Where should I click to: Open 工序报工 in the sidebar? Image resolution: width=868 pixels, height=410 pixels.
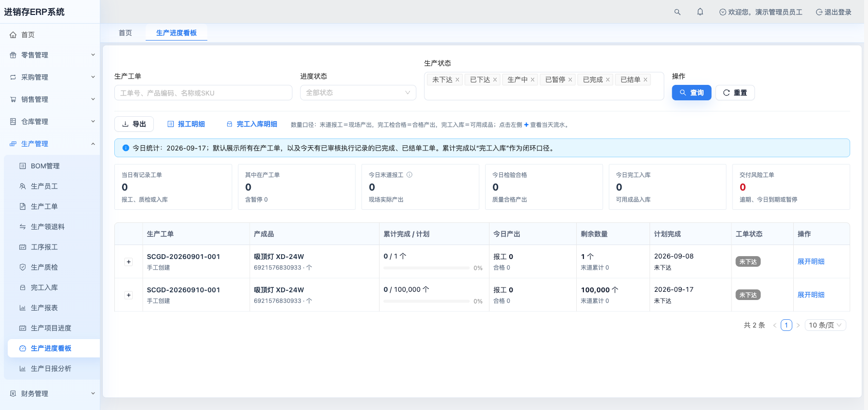54,247
